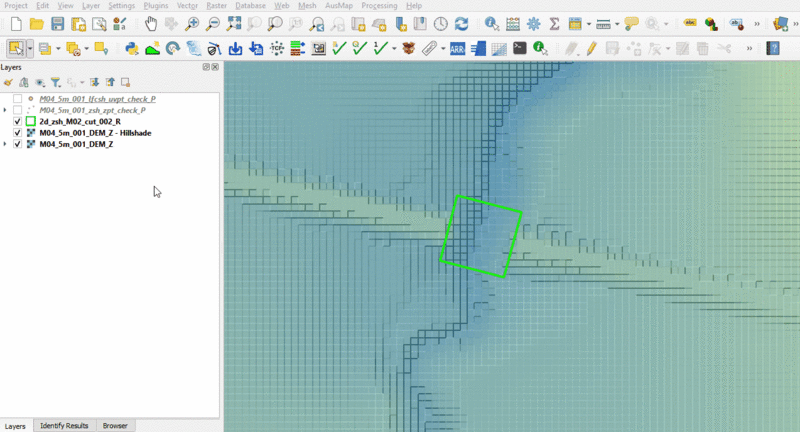Switch to the Identify Results tab

[64, 426]
